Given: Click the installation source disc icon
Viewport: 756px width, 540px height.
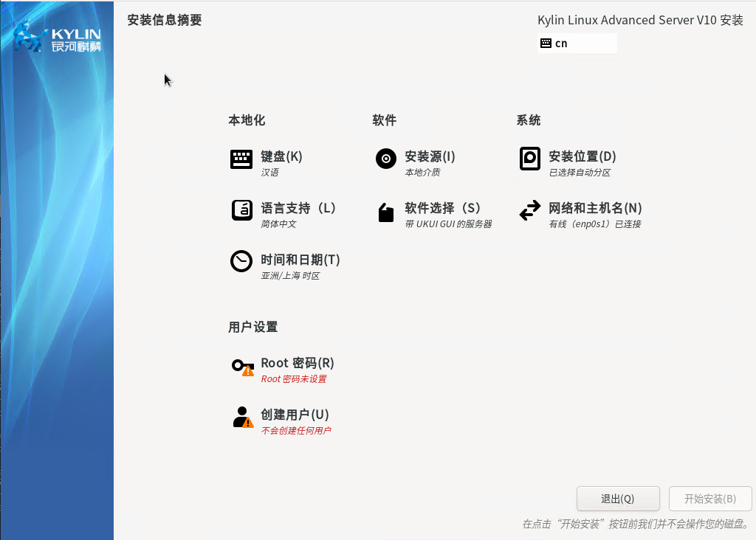Looking at the screenshot, I should (x=385, y=159).
